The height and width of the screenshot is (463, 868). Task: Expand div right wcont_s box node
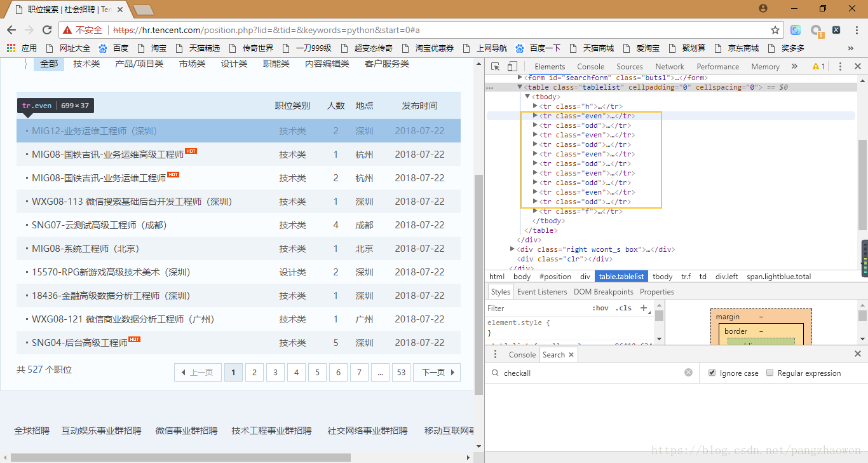512,249
